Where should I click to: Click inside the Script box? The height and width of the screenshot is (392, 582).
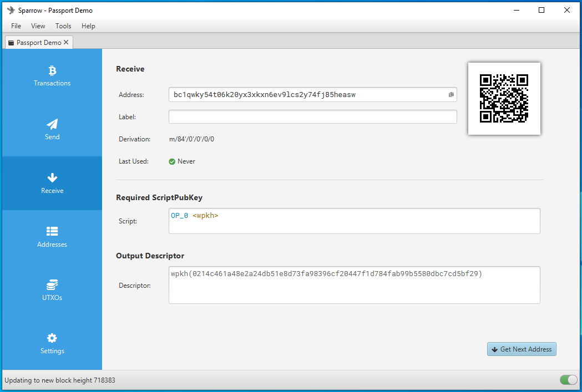pos(354,221)
